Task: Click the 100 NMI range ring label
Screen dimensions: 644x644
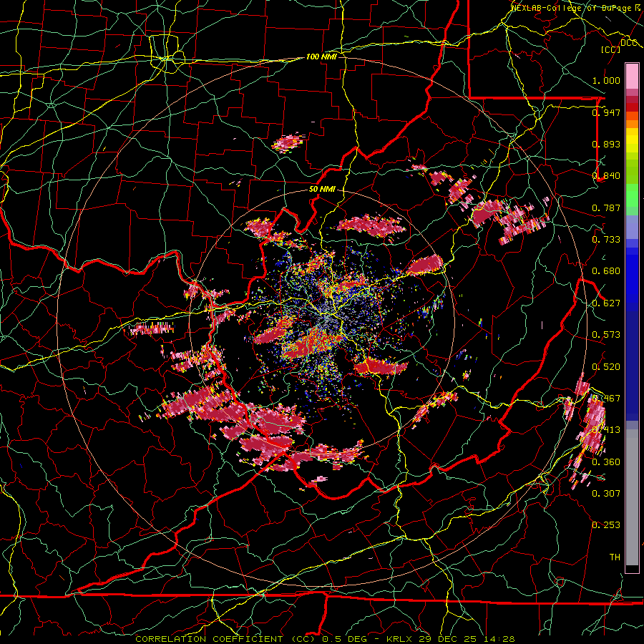Action: [x=321, y=57]
